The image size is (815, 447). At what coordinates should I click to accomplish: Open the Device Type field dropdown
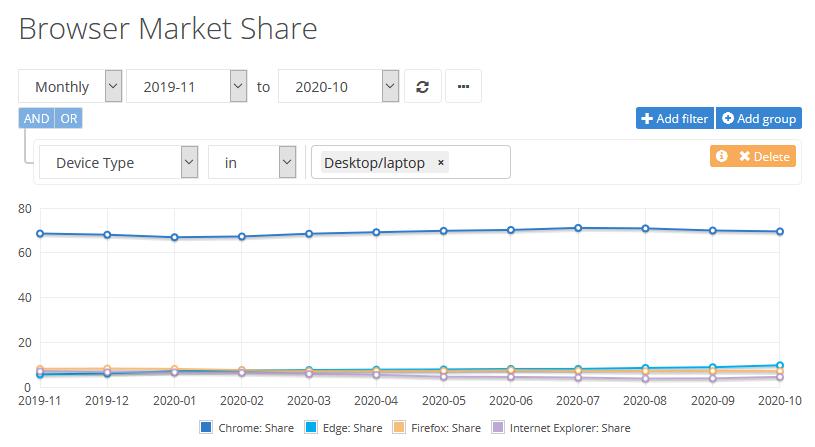[119, 162]
